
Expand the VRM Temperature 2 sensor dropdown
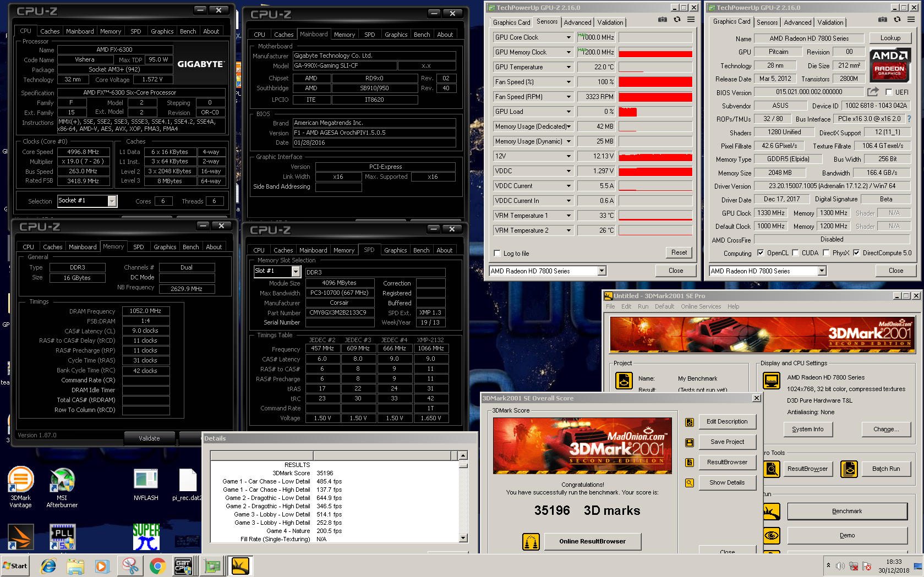568,230
